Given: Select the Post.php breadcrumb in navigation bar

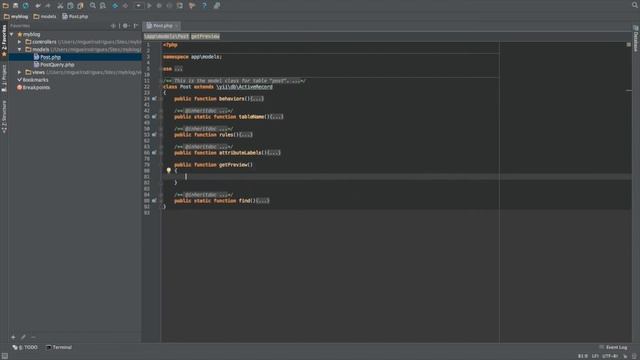Looking at the screenshot, I should click(75, 17).
